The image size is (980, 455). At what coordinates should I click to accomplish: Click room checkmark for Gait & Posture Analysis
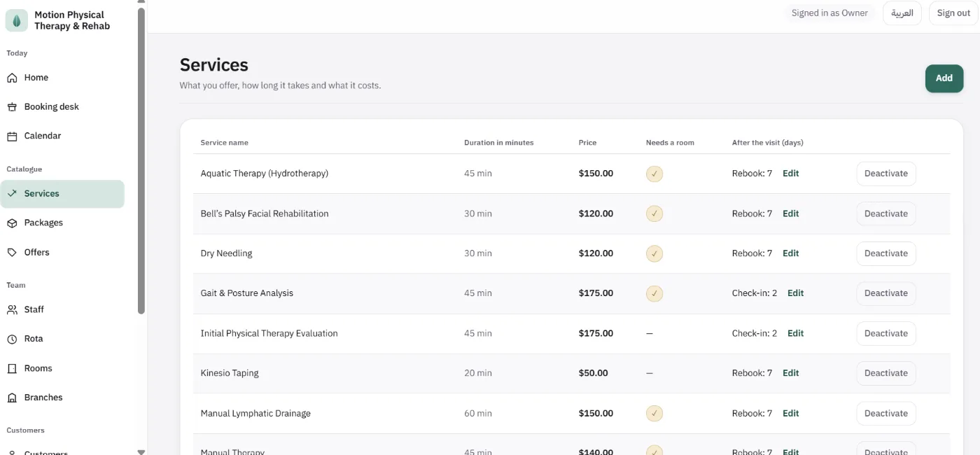654,293
